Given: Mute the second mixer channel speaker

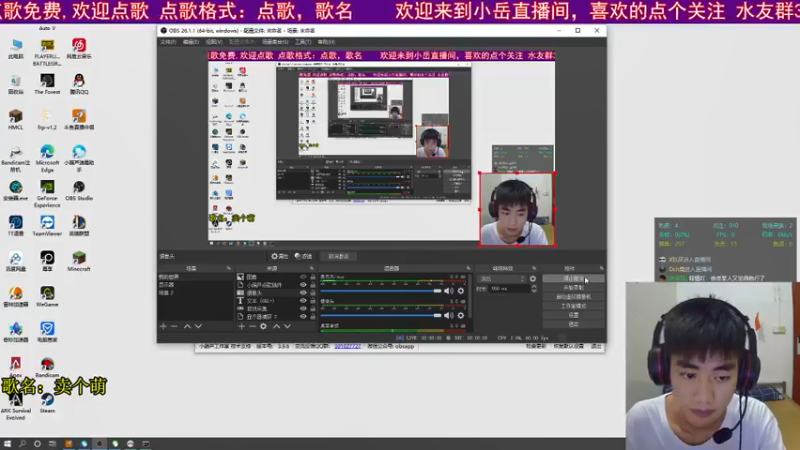Looking at the screenshot, I should (448, 315).
